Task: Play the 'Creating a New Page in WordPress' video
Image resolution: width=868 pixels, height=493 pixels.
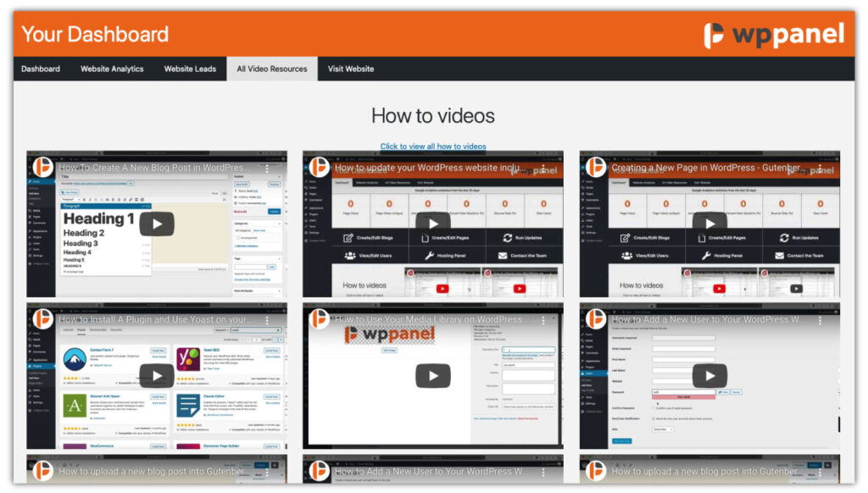Action: (709, 223)
